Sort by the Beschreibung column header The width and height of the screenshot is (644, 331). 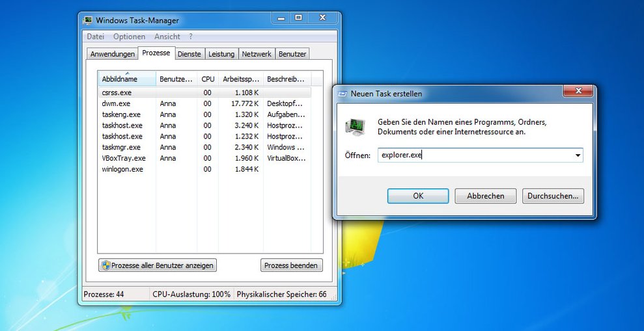point(287,79)
